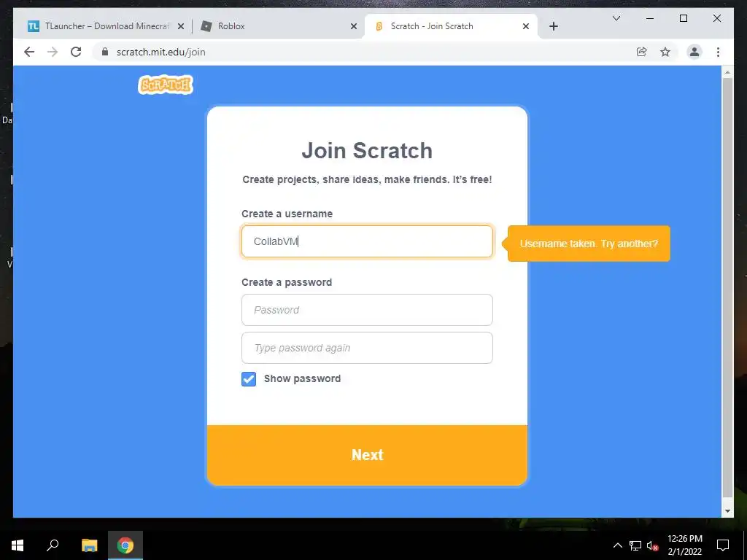Show hidden system tray icons
Viewport: 747px width, 560px height.
click(x=617, y=545)
